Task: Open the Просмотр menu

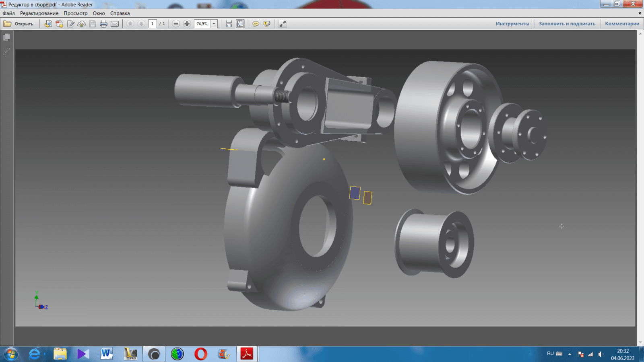Action: point(75,13)
